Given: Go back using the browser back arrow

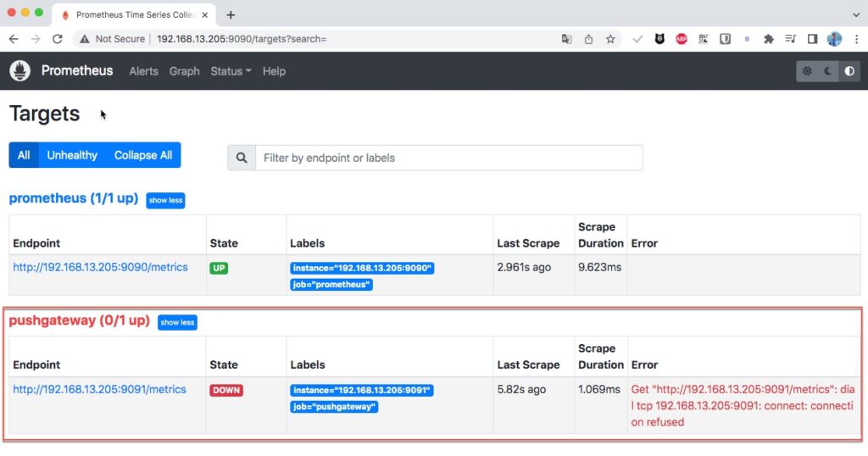Looking at the screenshot, I should pyautogui.click(x=14, y=39).
